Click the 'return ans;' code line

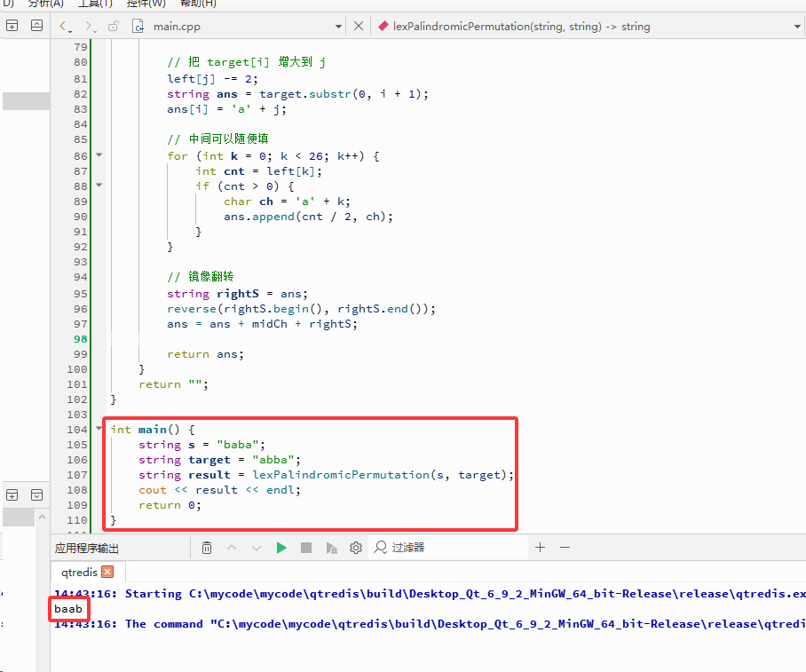pos(206,354)
